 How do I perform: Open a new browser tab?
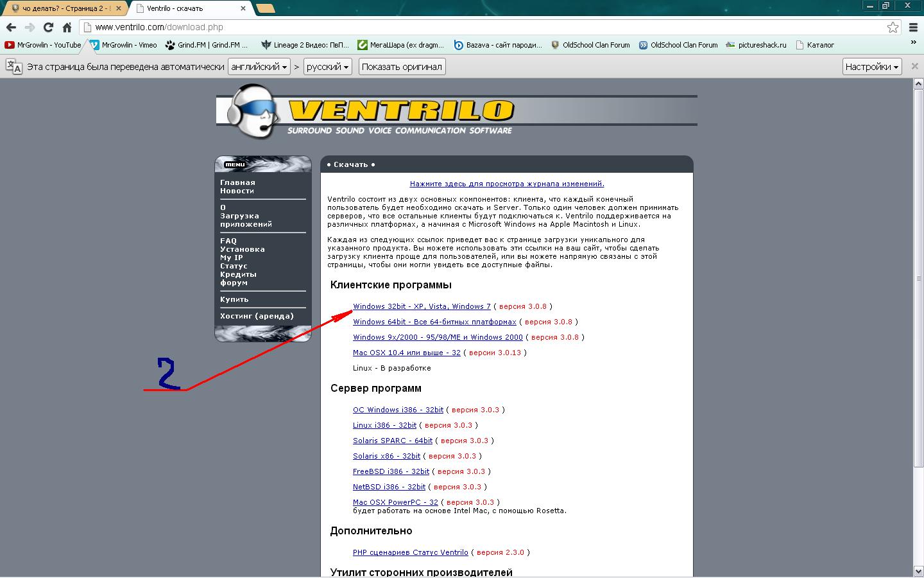265,8
